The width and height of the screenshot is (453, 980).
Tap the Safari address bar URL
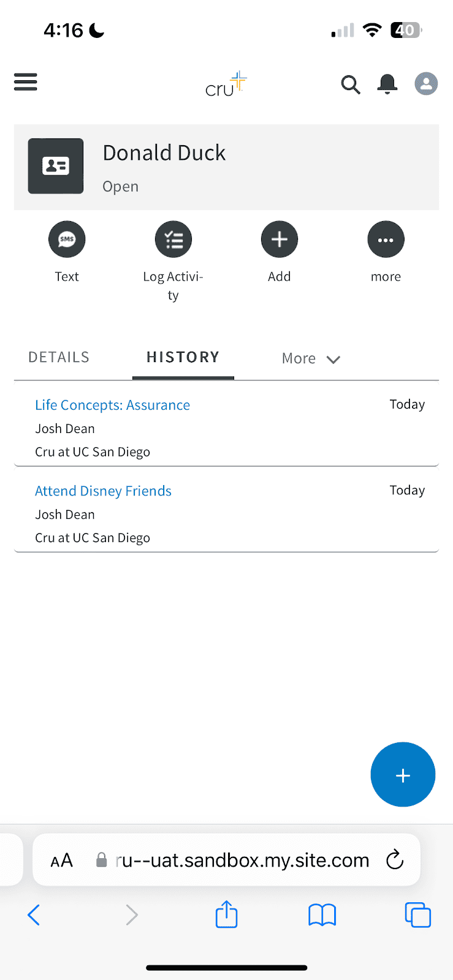point(242,860)
